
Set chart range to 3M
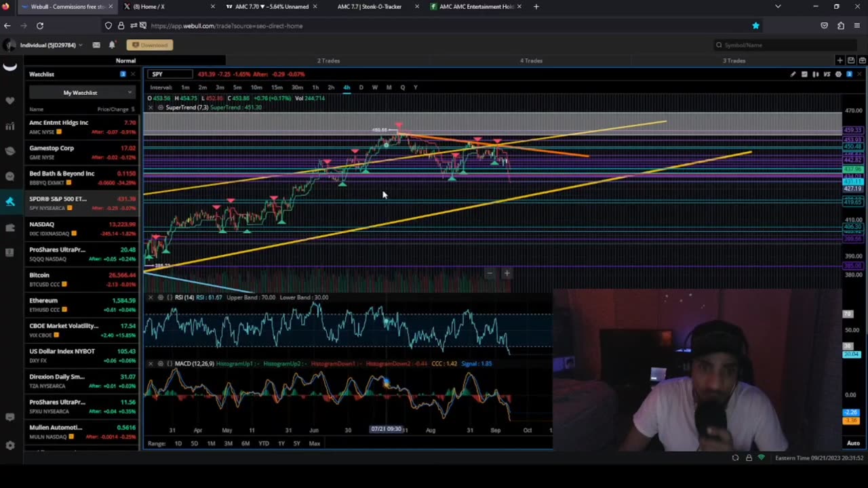pyautogui.click(x=228, y=443)
